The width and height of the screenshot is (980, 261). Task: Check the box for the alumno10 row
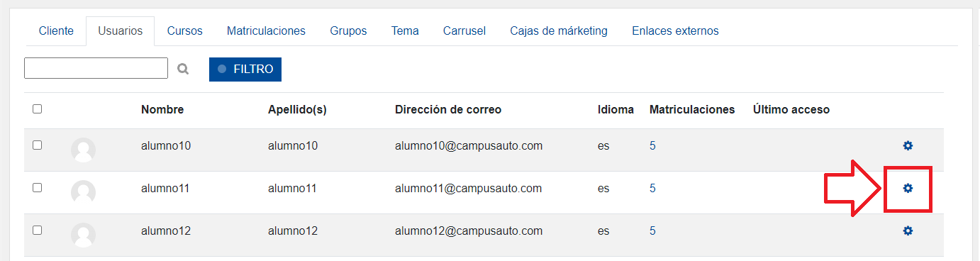[x=37, y=145]
